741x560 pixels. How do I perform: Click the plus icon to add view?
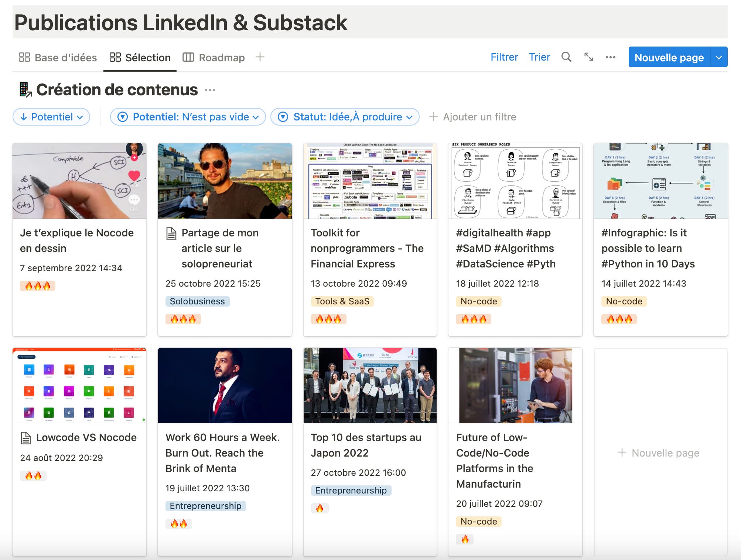260,57
